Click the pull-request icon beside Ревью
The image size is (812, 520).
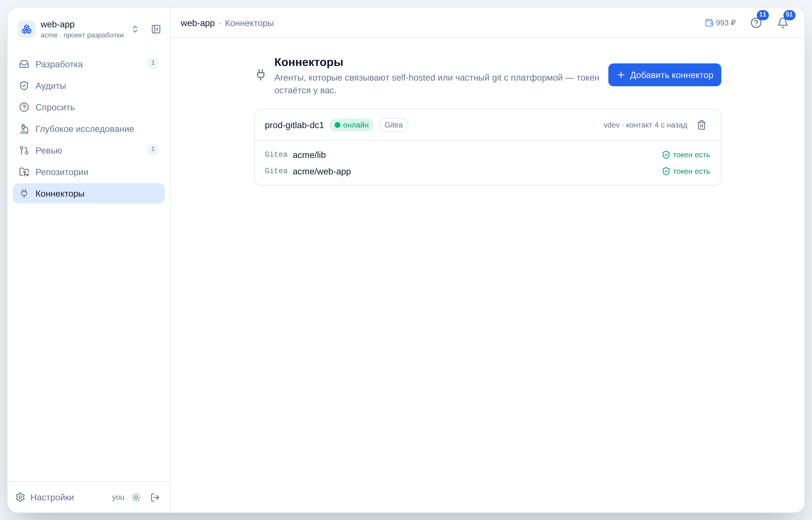tap(24, 150)
